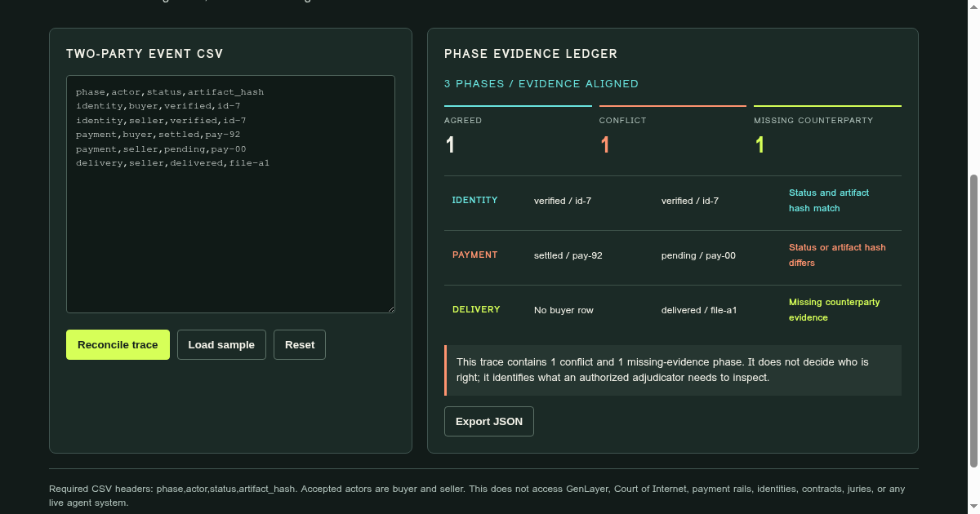
Task: Focus the two-party event CSV textarea
Action: (x=230, y=194)
